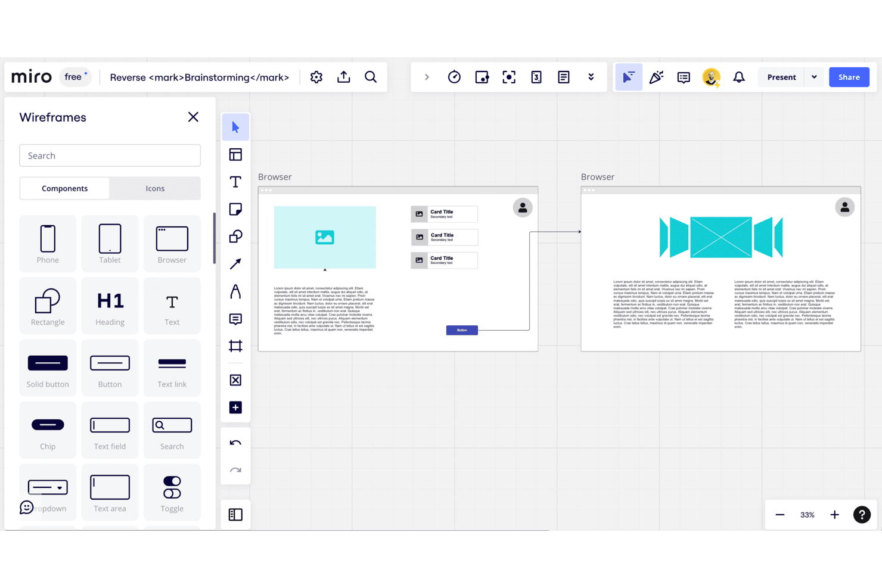Toggle collaborators' cursors visibility
This screenshot has width=882, height=588.
(x=629, y=77)
